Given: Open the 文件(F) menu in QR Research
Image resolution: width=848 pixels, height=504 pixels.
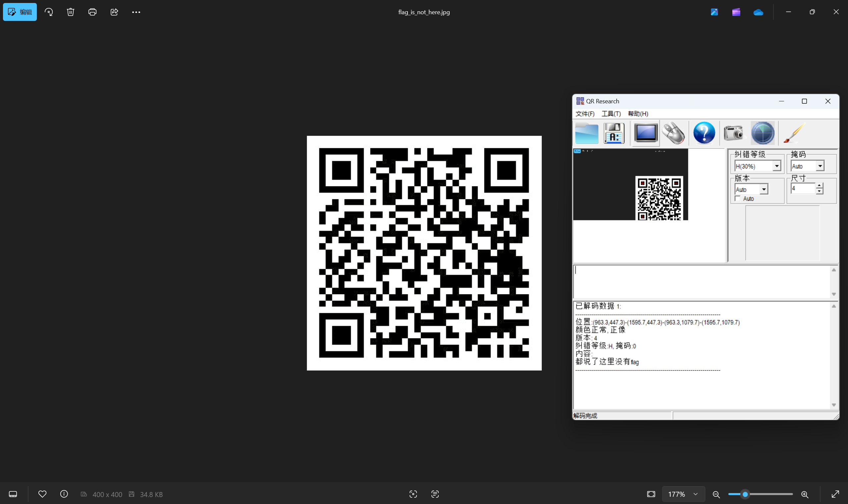Looking at the screenshot, I should tap(585, 114).
